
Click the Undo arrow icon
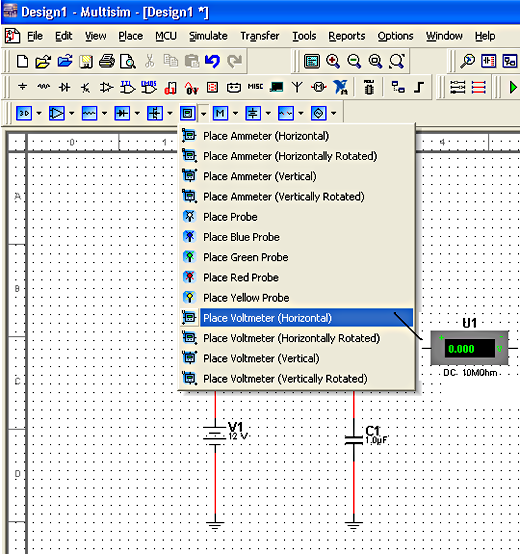(212, 61)
